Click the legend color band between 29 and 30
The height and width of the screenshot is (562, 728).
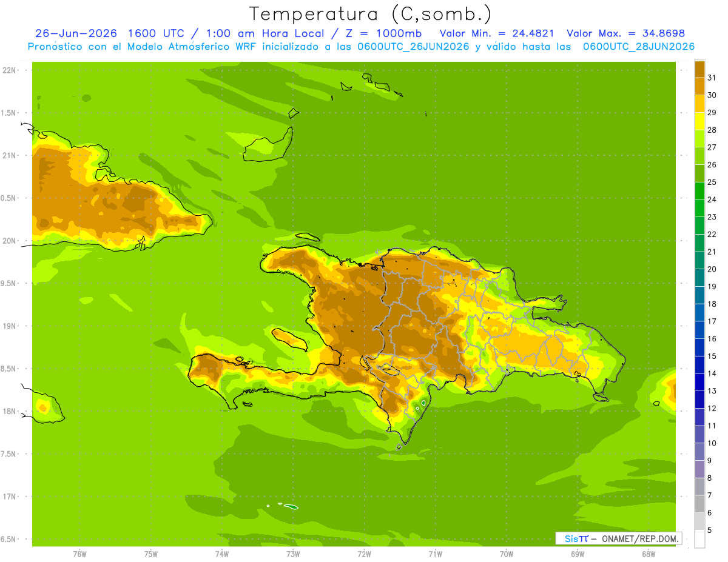(699, 104)
